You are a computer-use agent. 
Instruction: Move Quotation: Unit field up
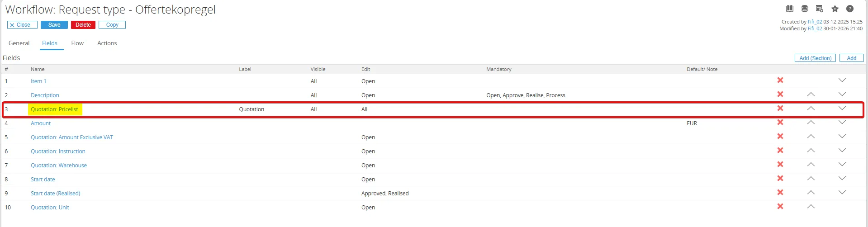(x=811, y=207)
